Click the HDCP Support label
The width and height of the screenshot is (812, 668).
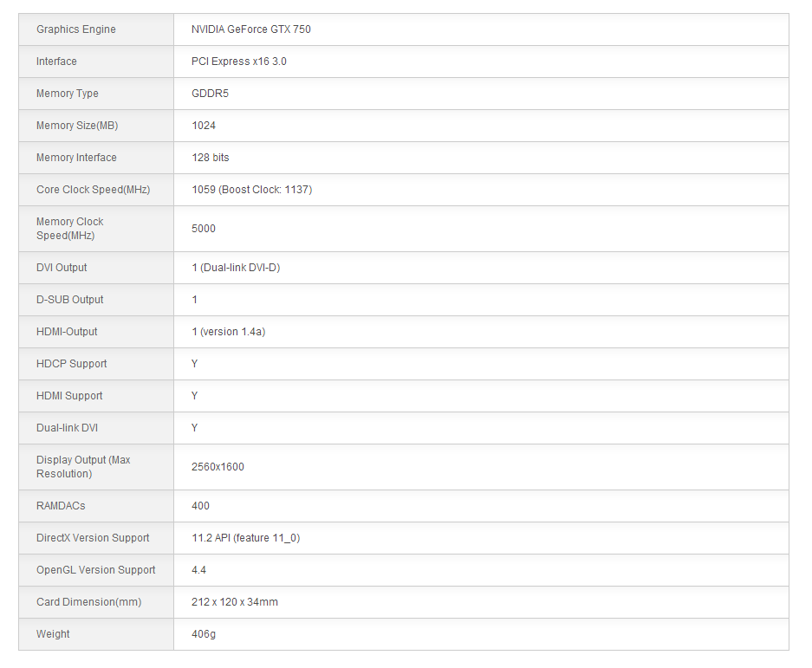pyautogui.click(x=72, y=364)
